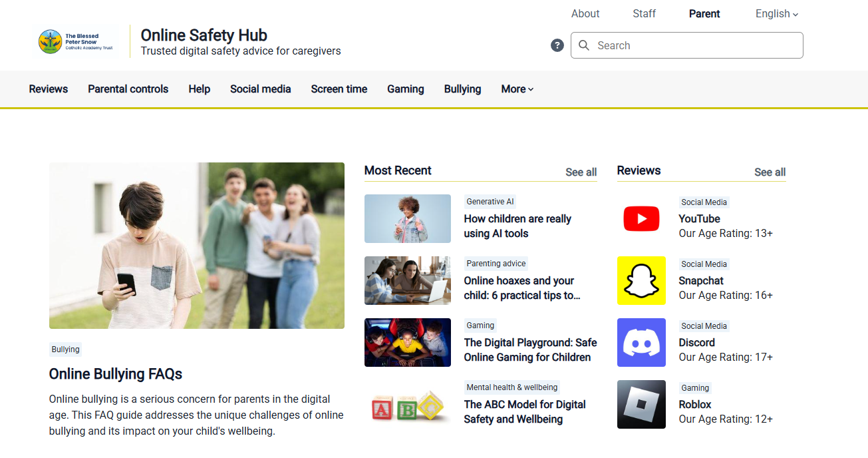Viewport: 868px width, 458px height.
Task: Select the Staff tab at top
Action: coord(645,13)
